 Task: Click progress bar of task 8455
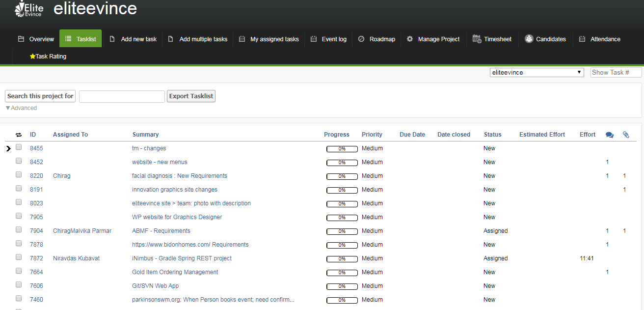pyautogui.click(x=342, y=148)
